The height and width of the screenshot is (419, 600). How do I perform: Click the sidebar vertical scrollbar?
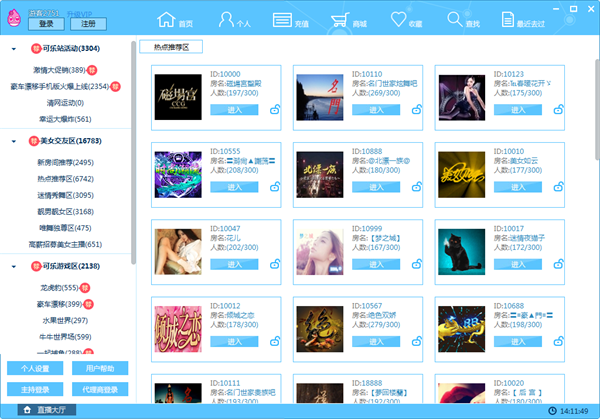click(x=133, y=152)
